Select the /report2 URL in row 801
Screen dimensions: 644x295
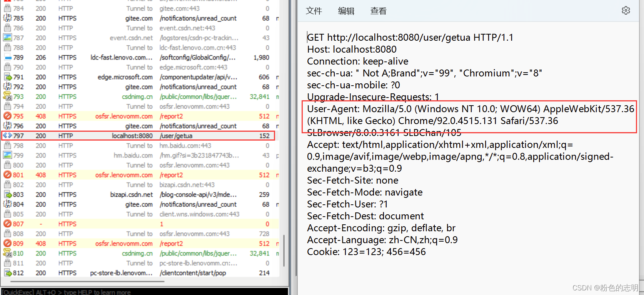point(171,175)
